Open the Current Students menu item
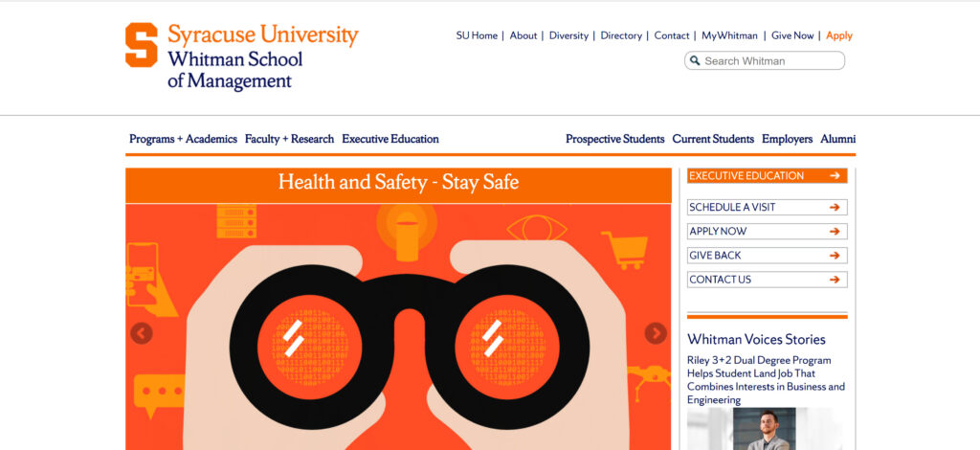 [x=713, y=139]
